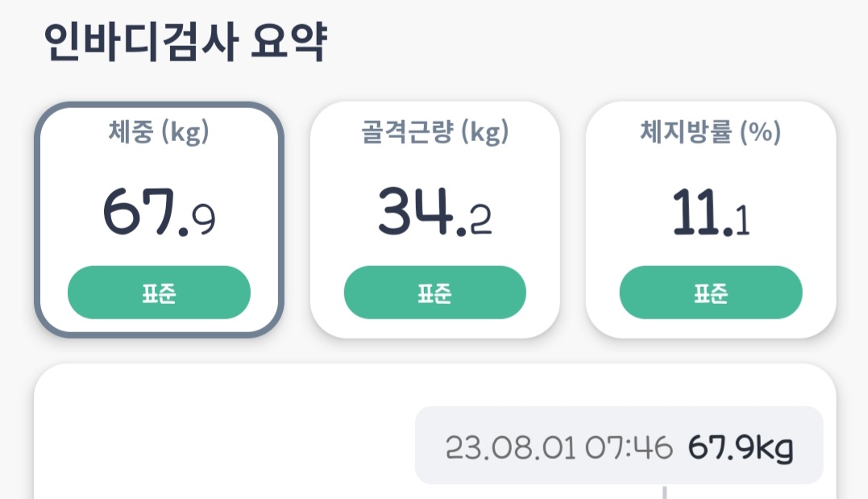
Task: Click the 23.08.01 date in the tooltip
Action: click(x=510, y=447)
